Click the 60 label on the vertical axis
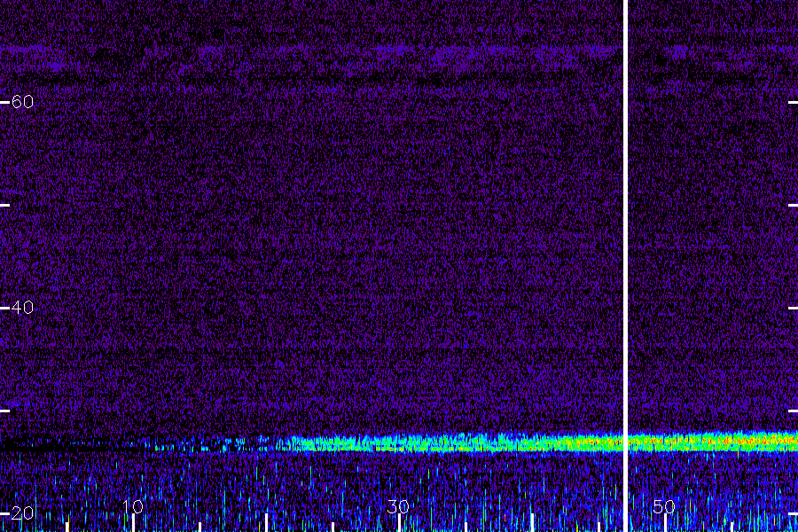Image resolution: width=798 pixels, height=532 pixels. 22,102
